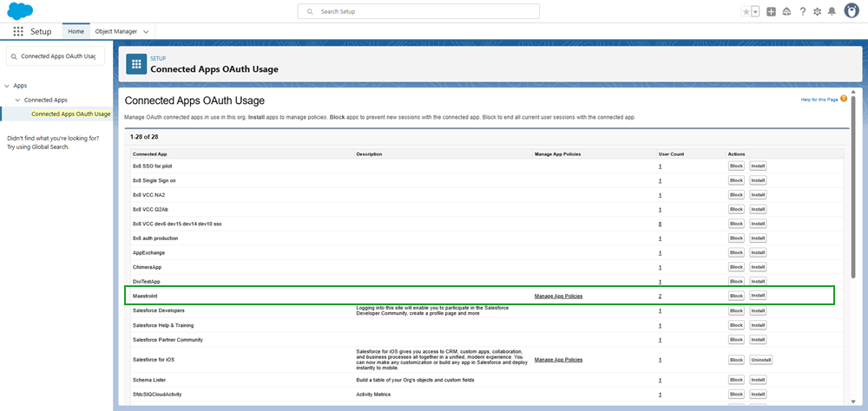Open the favorites list dropdown arrow
The height and width of the screenshot is (411, 868).
point(755,11)
